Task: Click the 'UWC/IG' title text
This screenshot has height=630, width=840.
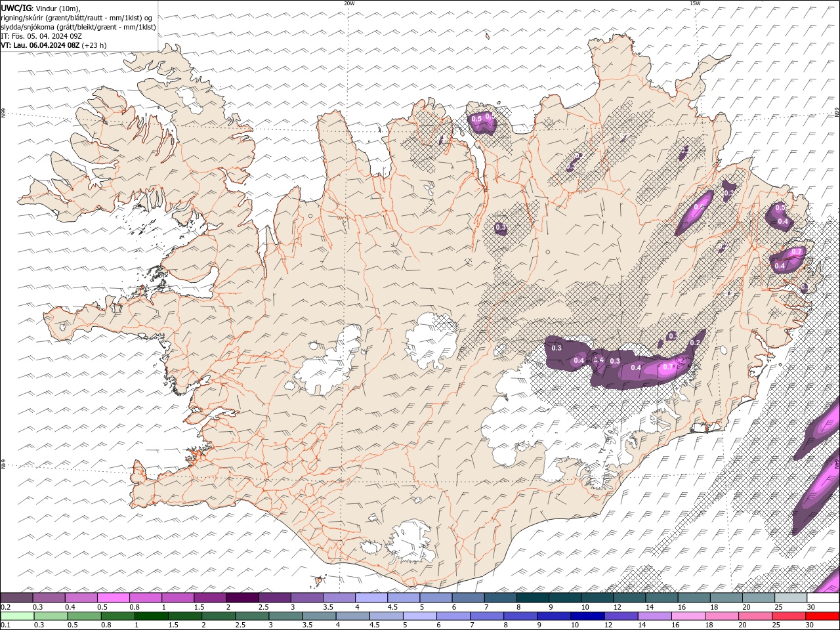Action: point(16,8)
